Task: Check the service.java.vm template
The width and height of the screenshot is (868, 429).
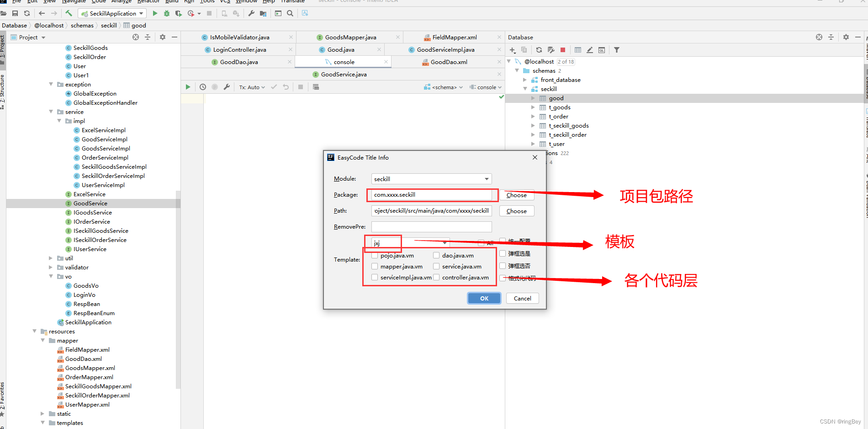Action: (x=436, y=266)
